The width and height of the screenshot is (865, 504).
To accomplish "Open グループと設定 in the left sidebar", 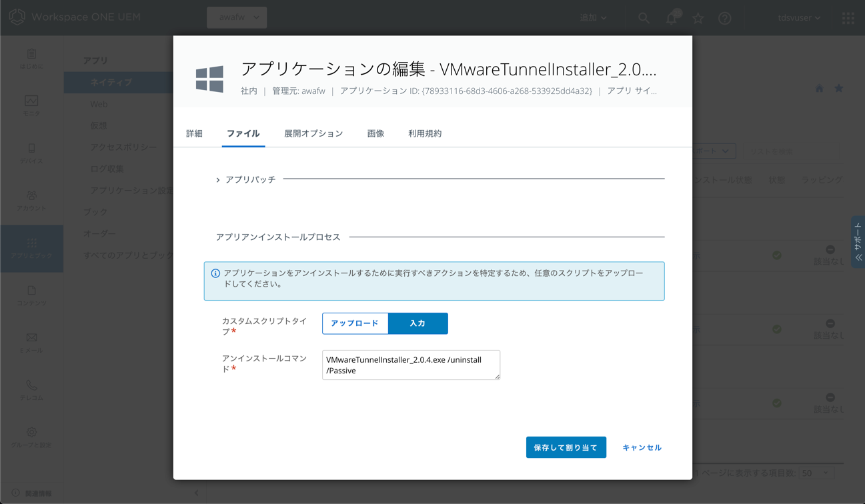I will click(x=31, y=437).
